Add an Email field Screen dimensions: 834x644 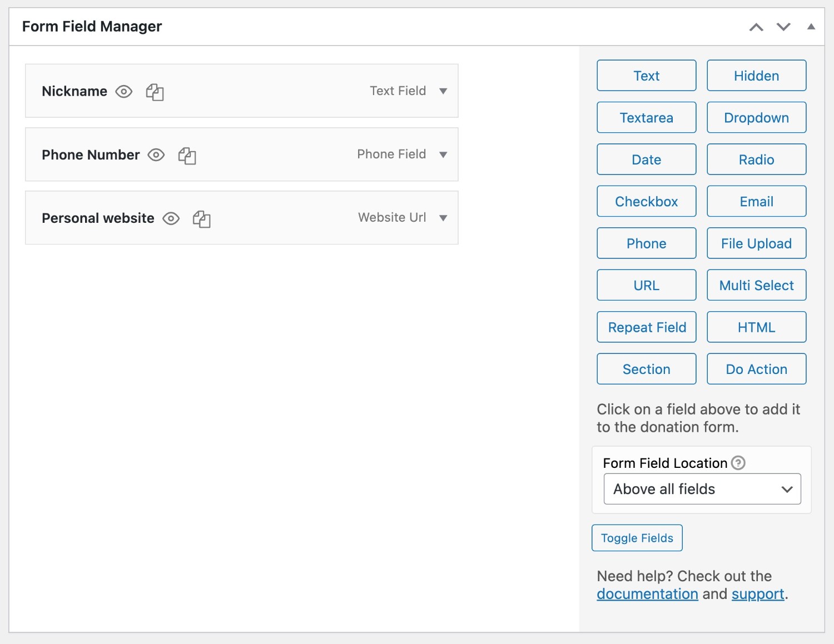(757, 201)
